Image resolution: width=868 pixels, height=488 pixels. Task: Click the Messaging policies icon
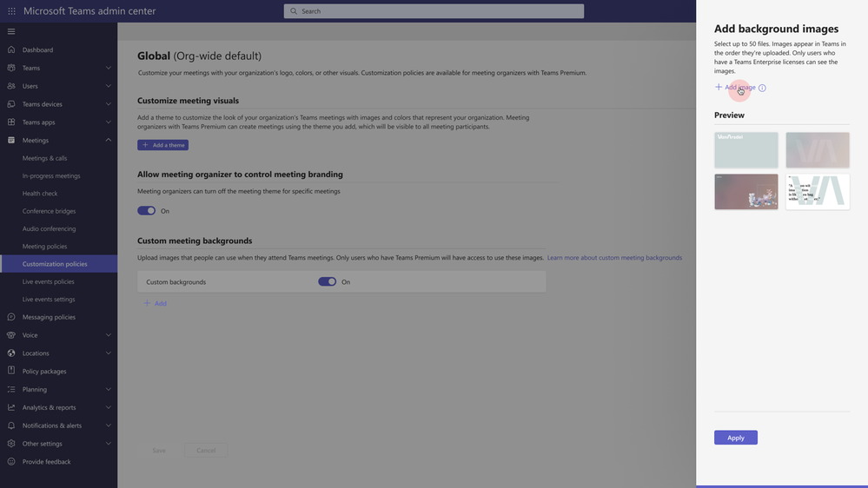[11, 317]
